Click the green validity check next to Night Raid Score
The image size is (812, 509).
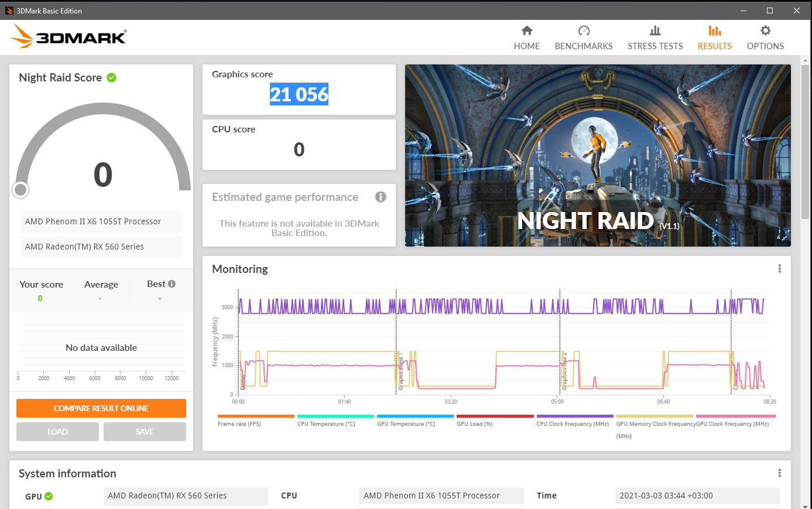112,77
